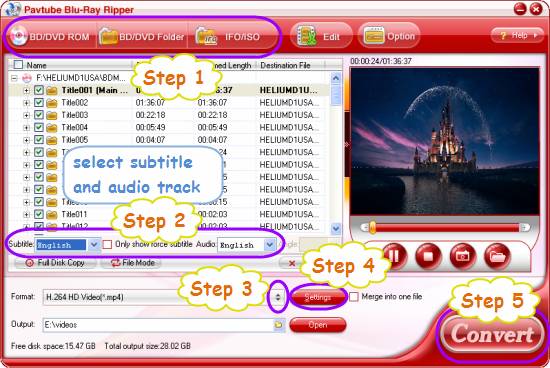The width and height of the screenshot is (550, 368).
Task: Open the Audio track dropdown
Action: (x=269, y=245)
